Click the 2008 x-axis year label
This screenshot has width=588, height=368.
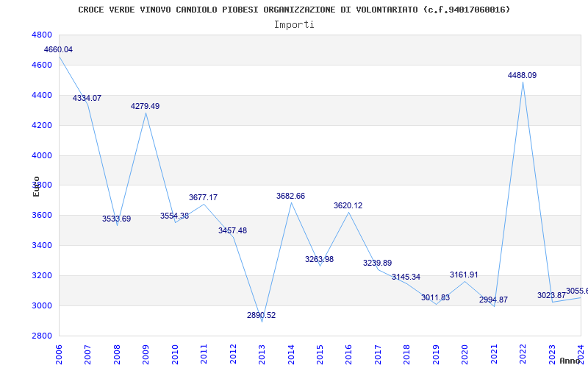coord(117,354)
